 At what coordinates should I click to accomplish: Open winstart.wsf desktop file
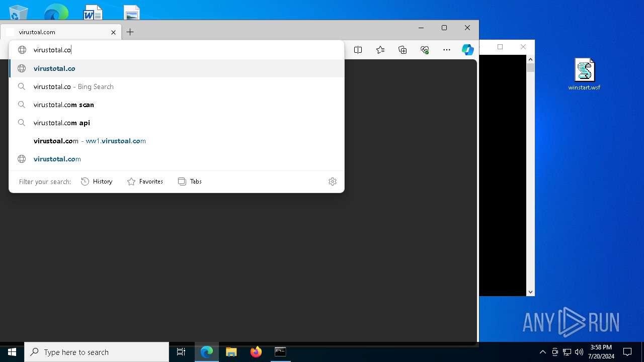coord(584,74)
